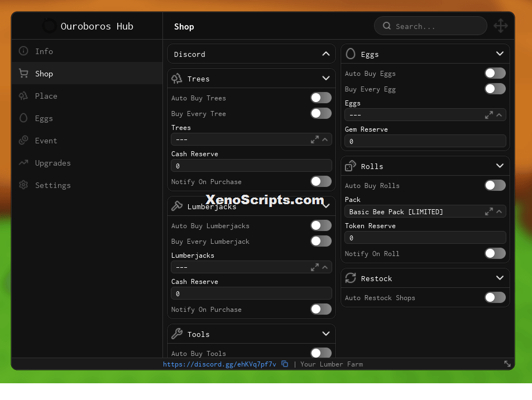Copy the Discord link with copy icon
Viewport: 532px width, 400px height.
[x=285, y=364]
